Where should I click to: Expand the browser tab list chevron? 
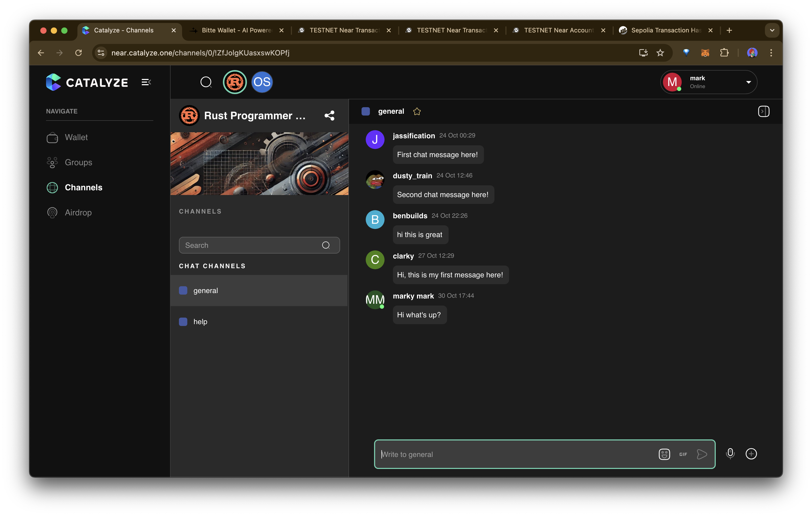click(x=772, y=30)
